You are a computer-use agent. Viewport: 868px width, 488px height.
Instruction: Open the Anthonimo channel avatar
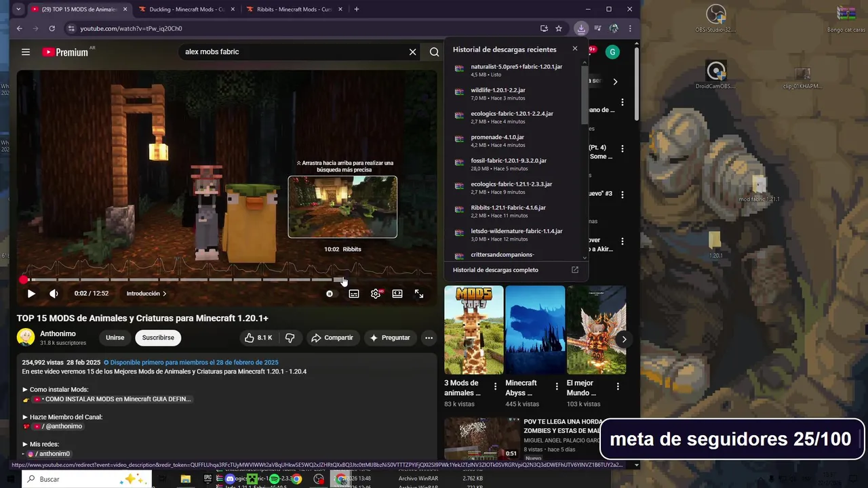pyautogui.click(x=26, y=337)
